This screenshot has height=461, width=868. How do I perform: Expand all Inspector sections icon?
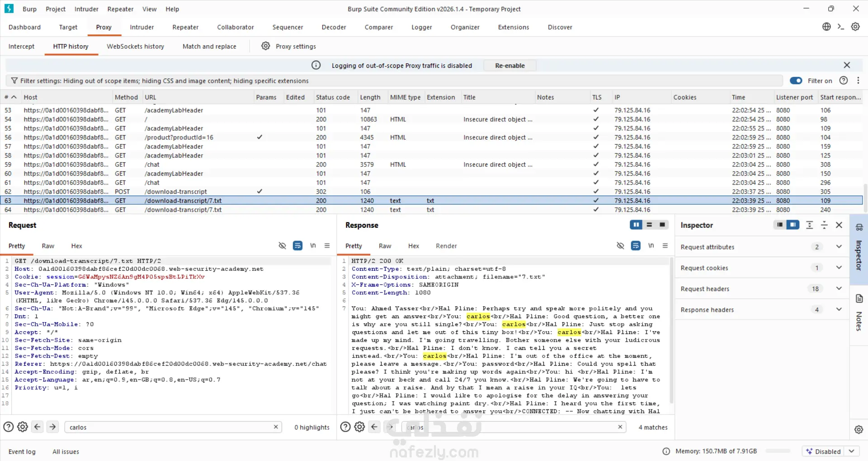pyautogui.click(x=810, y=225)
